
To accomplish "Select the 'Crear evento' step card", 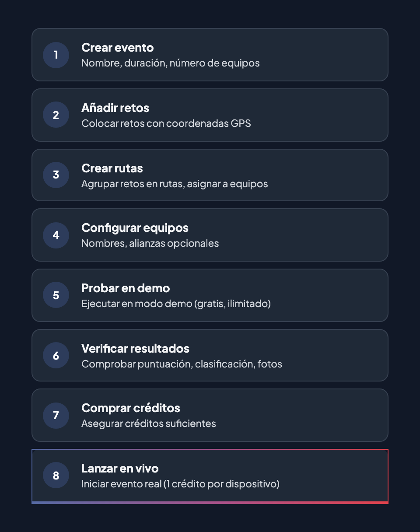I will tap(210, 55).
